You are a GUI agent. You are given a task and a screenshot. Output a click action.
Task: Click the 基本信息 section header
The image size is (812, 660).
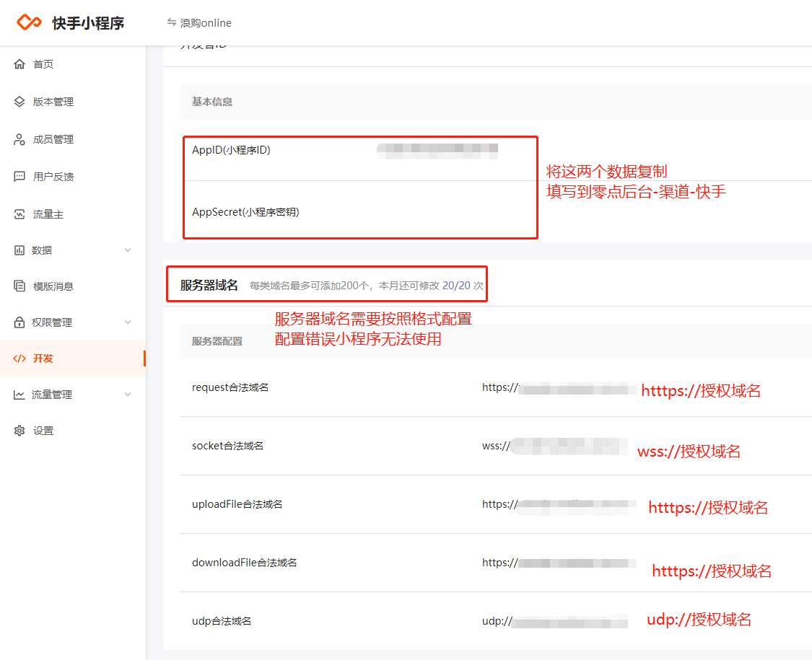click(x=211, y=102)
